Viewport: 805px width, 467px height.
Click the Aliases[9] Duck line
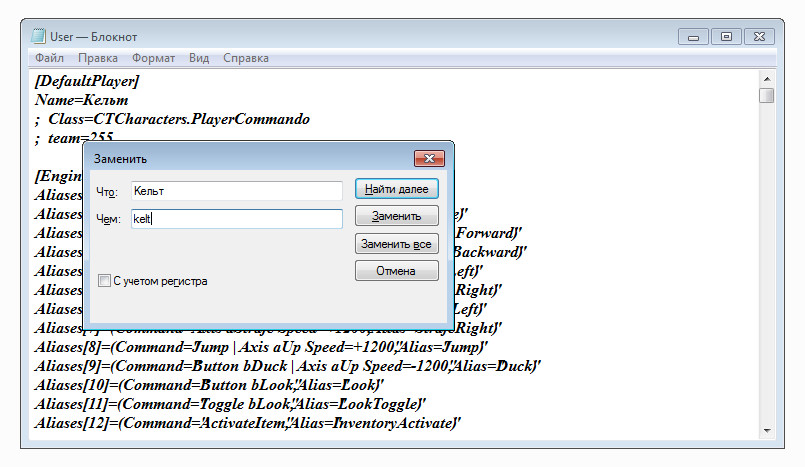[288, 366]
